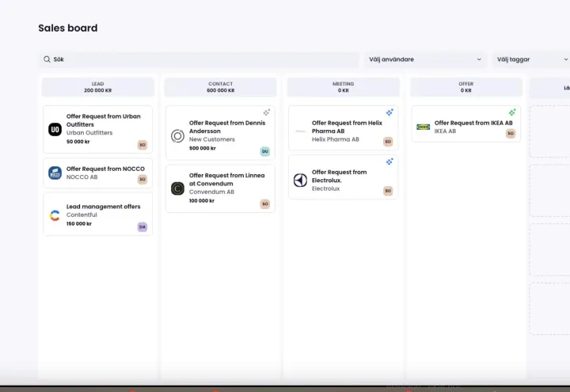Click the 50 000 kr amount
Screen dimensions: 570x392
(x=78, y=142)
